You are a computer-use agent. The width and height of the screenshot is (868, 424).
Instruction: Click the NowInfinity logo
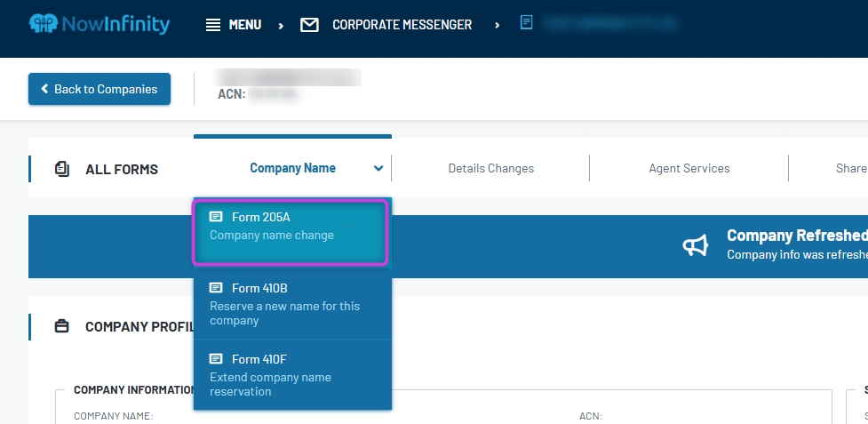[x=100, y=24]
